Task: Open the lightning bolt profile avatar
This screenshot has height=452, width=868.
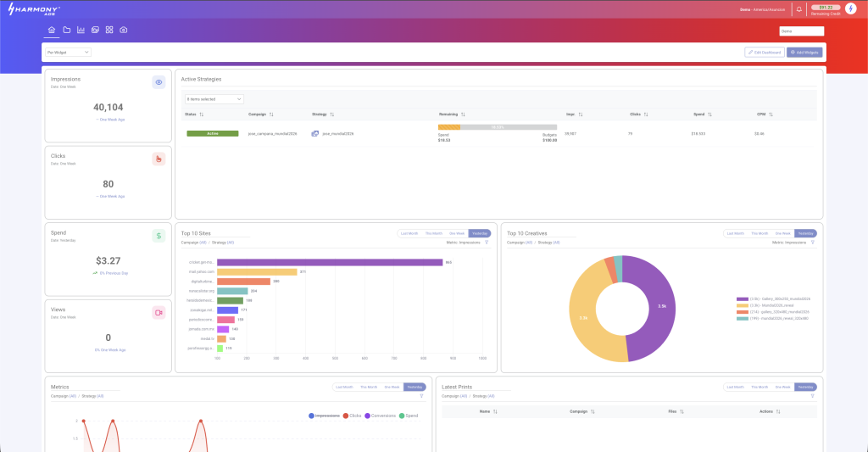Action: click(851, 8)
